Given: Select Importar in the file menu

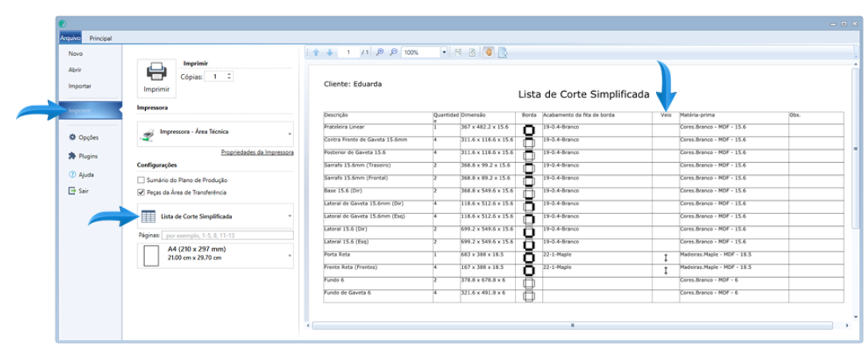Looking at the screenshot, I should coord(80,86).
